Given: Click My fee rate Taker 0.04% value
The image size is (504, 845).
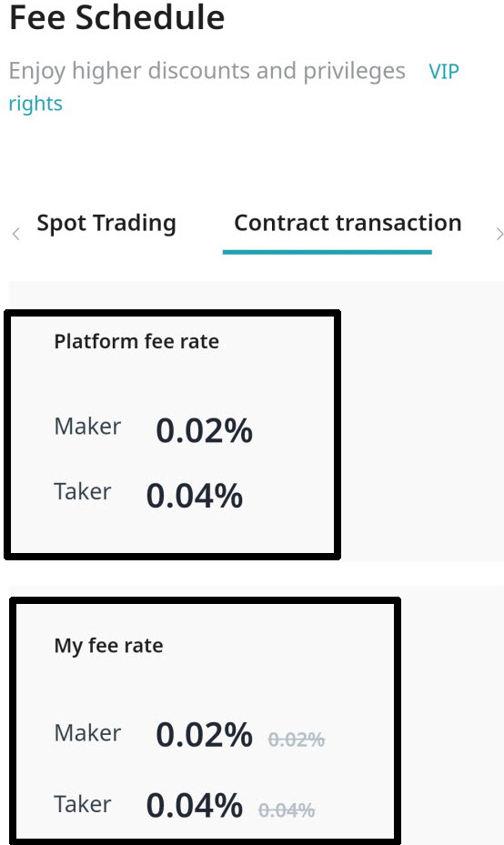Looking at the screenshot, I should click(x=195, y=805).
